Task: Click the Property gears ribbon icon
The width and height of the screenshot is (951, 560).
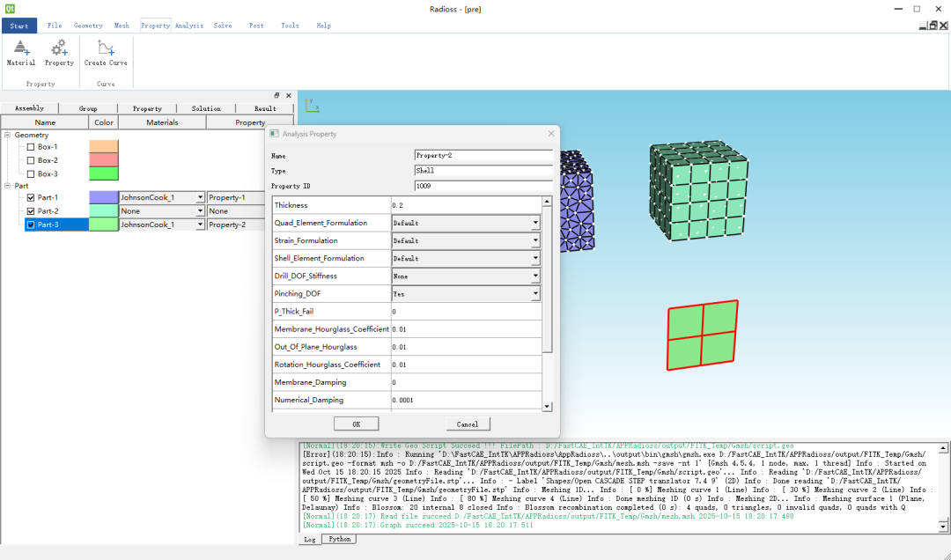Action: tap(59, 53)
